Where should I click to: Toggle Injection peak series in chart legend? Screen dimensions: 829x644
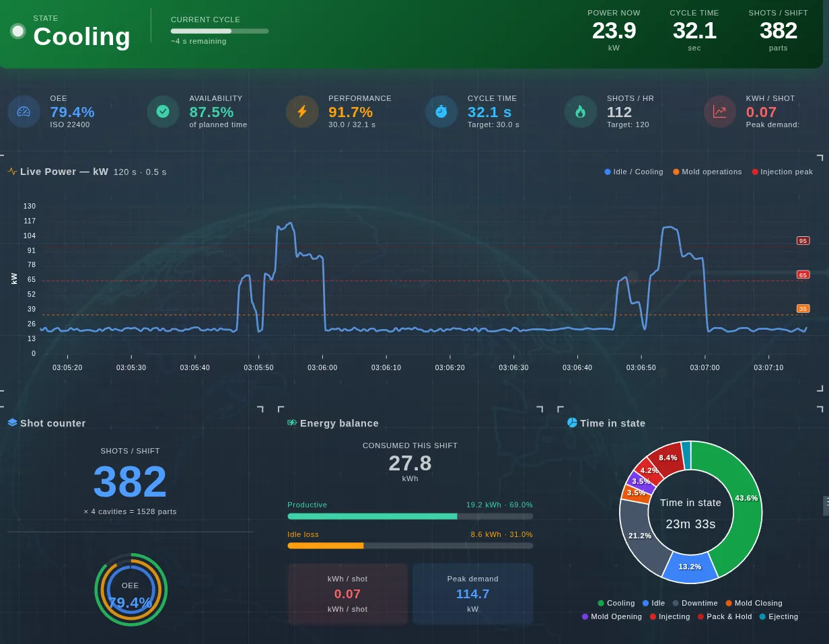click(x=783, y=172)
